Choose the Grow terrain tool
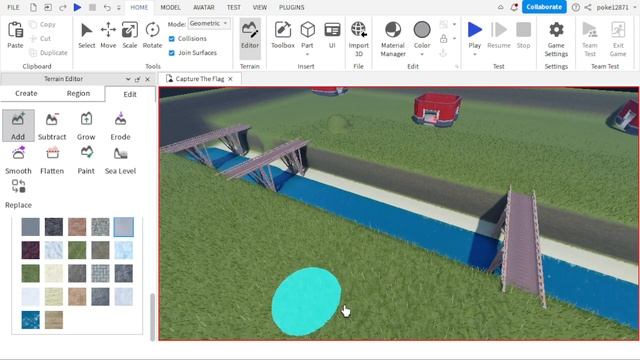The width and height of the screenshot is (640, 360). pos(86,126)
